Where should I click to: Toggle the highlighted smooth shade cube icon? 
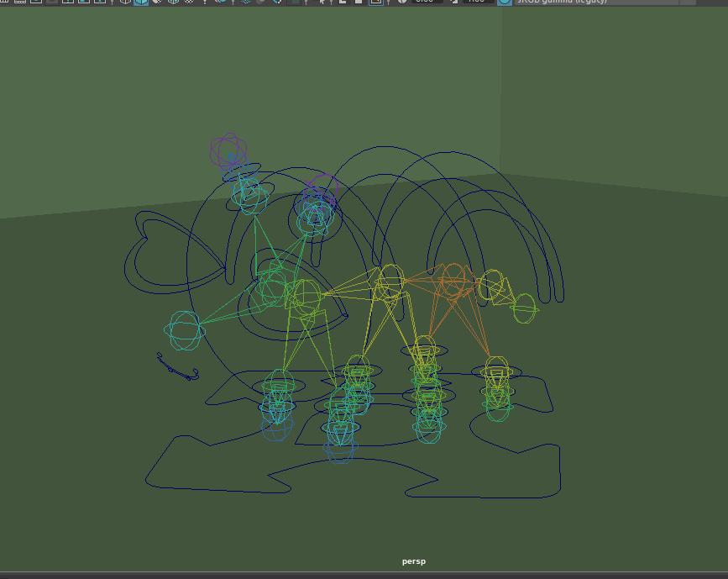click(141, 2)
